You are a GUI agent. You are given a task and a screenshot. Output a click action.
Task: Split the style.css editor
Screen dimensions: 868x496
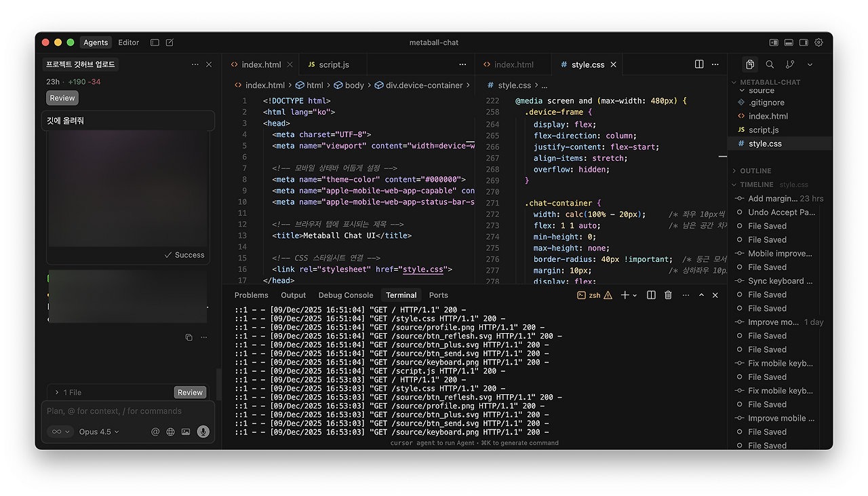[699, 64]
